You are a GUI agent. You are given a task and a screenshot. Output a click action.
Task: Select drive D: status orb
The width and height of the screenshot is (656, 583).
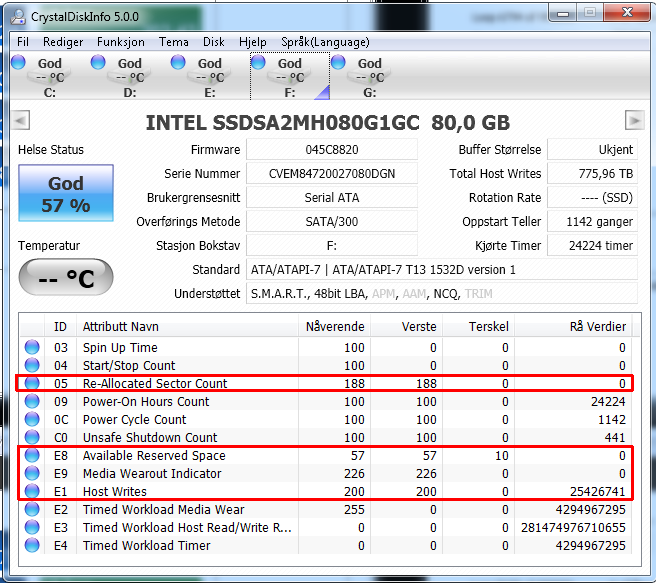(x=98, y=62)
